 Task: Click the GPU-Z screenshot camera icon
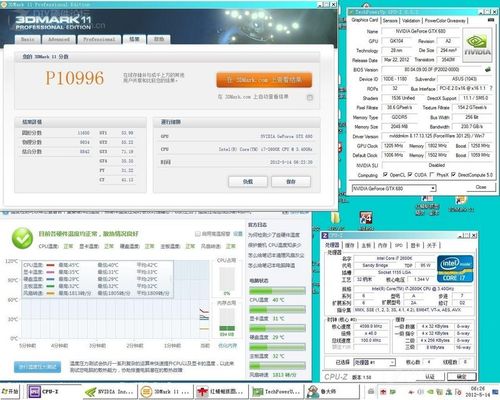point(491,20)
